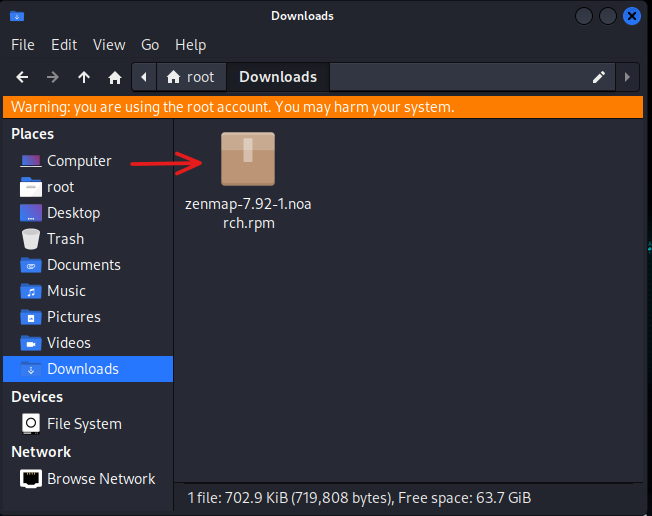This screenshot has height=516, width=652.
Task: Open File System under Devices
Action: tap(88, 424)
